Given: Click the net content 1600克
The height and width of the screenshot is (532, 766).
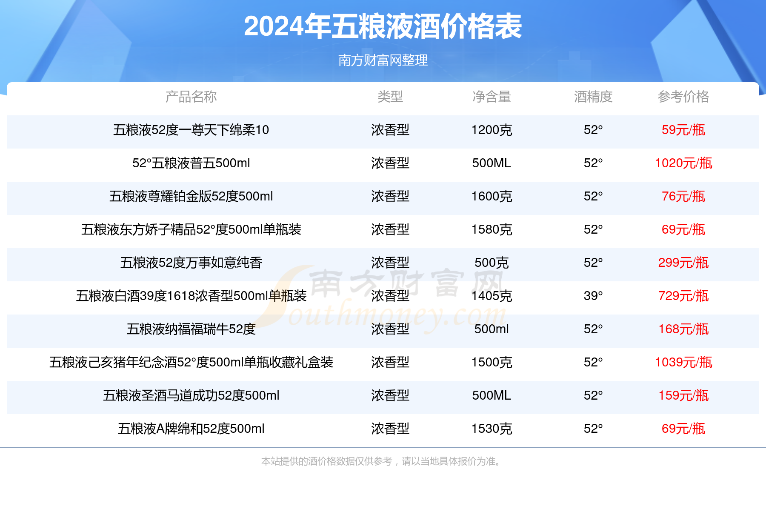Looking at the screenshot, I should [x=492, y=196].
